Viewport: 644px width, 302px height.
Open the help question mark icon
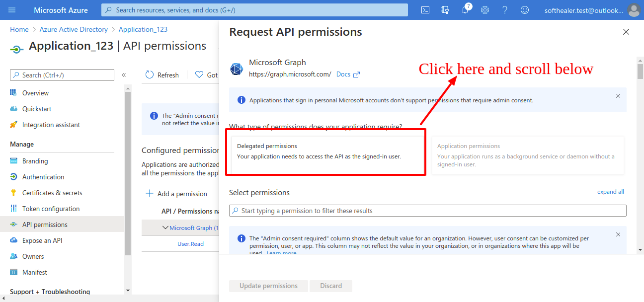click(505, 10)
